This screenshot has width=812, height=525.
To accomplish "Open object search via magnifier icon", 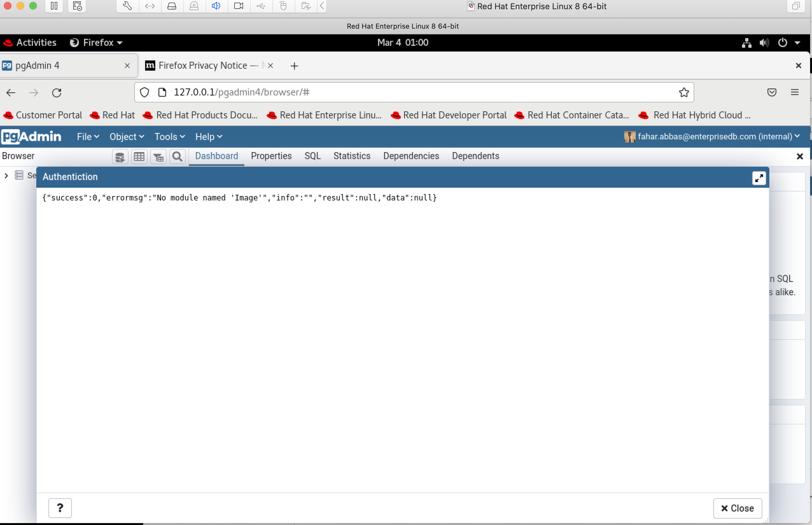I will (x=177, y=157).
